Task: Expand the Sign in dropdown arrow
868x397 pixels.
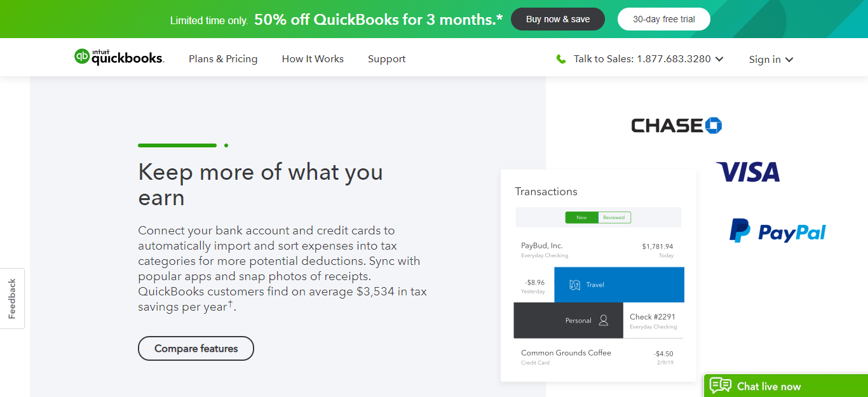Action: coord(789,60)
